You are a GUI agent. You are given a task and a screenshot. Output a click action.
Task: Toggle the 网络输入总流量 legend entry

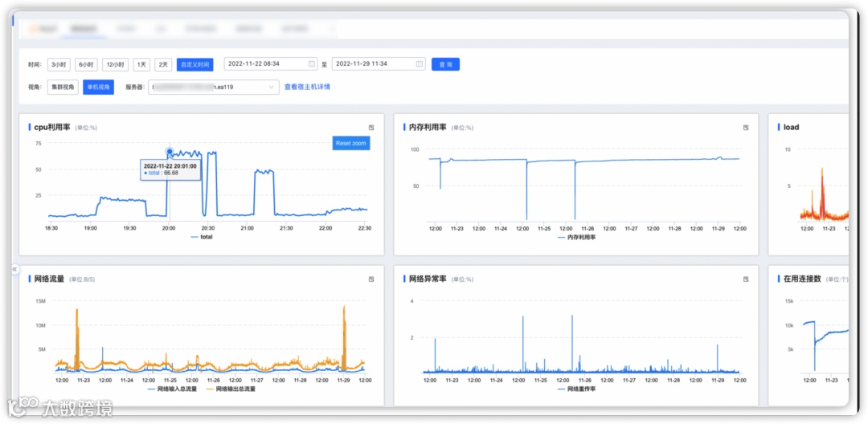[x=173, y=389]
